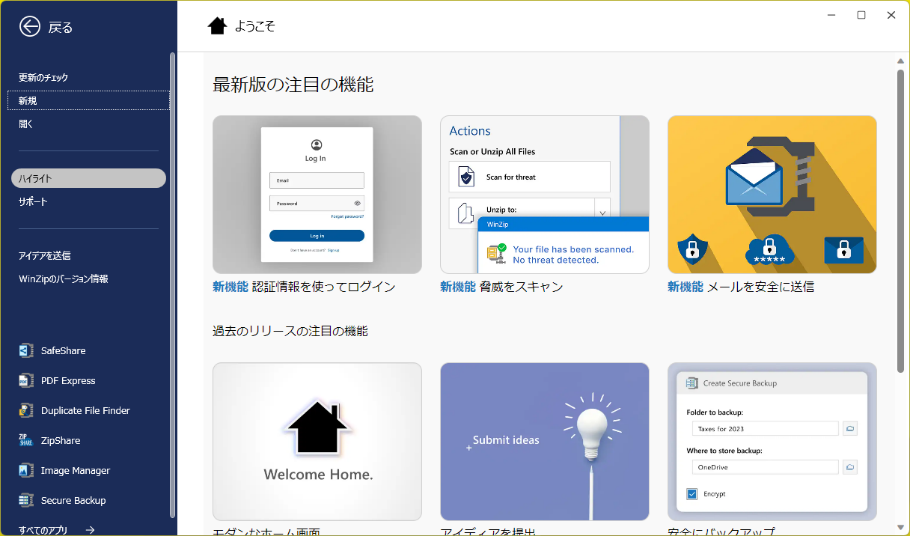910x536 pixels.
Task: Maximize the WinZip window
Action: pos(861,15)
